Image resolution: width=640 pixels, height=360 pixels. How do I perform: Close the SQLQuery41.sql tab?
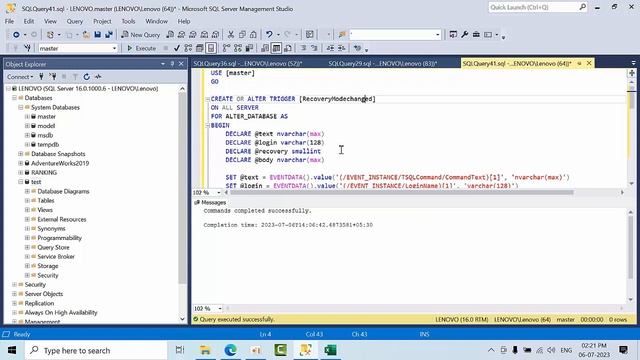[589, 63]
